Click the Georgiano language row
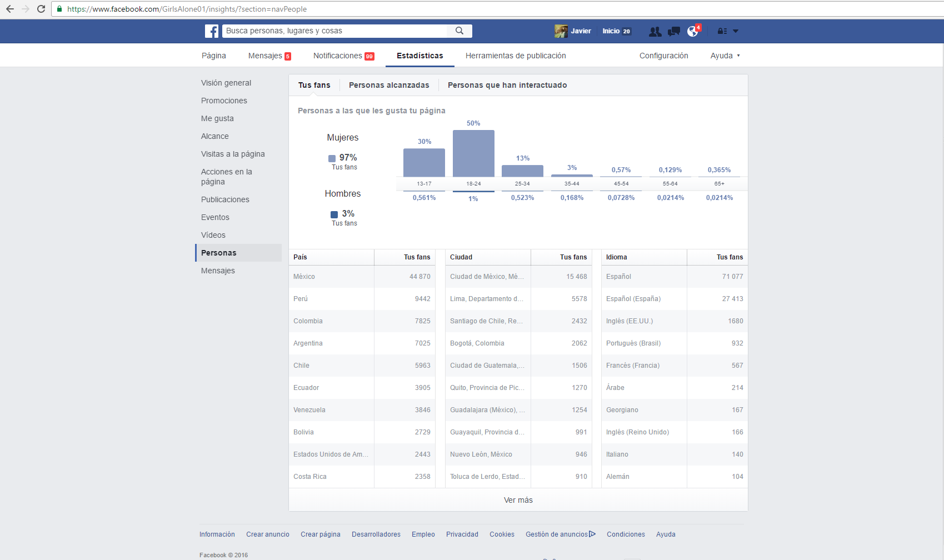This screenshot has height=560, width=944. coord(675,410)
